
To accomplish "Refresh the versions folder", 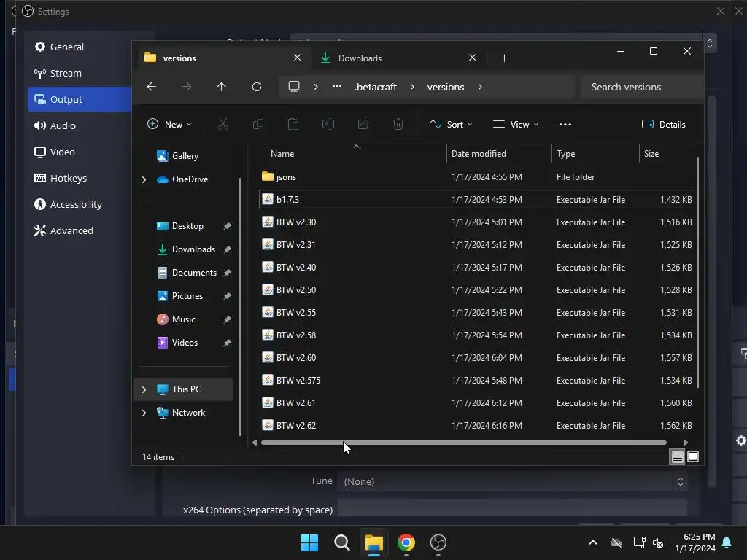I will click(257, 87).
